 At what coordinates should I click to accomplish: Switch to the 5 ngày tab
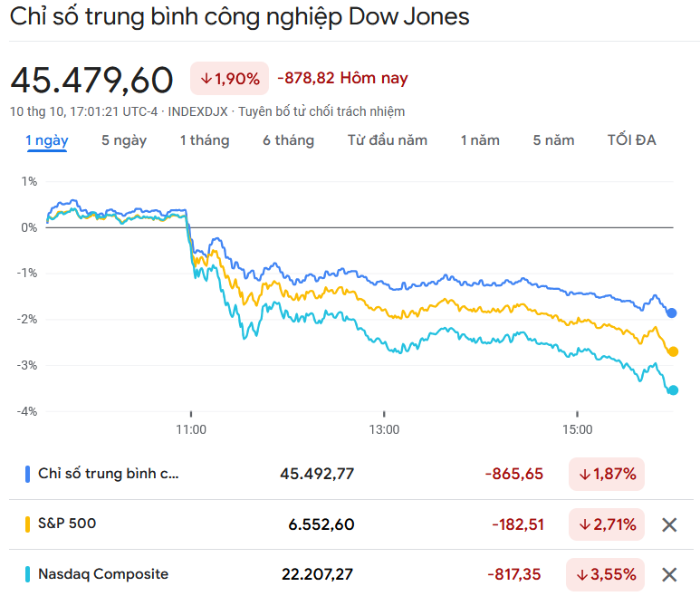point(124,140)
